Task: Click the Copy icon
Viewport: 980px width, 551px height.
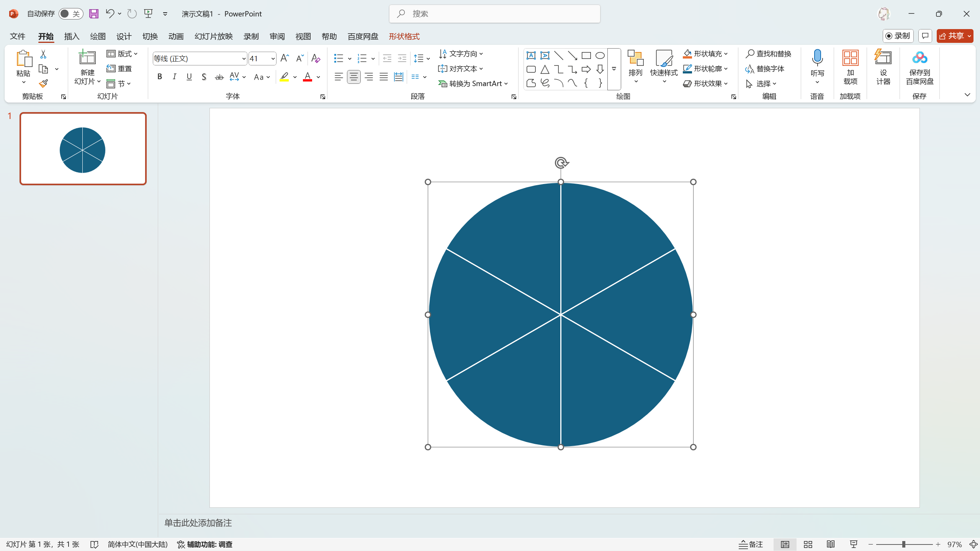Action: (x=43, y=69)
